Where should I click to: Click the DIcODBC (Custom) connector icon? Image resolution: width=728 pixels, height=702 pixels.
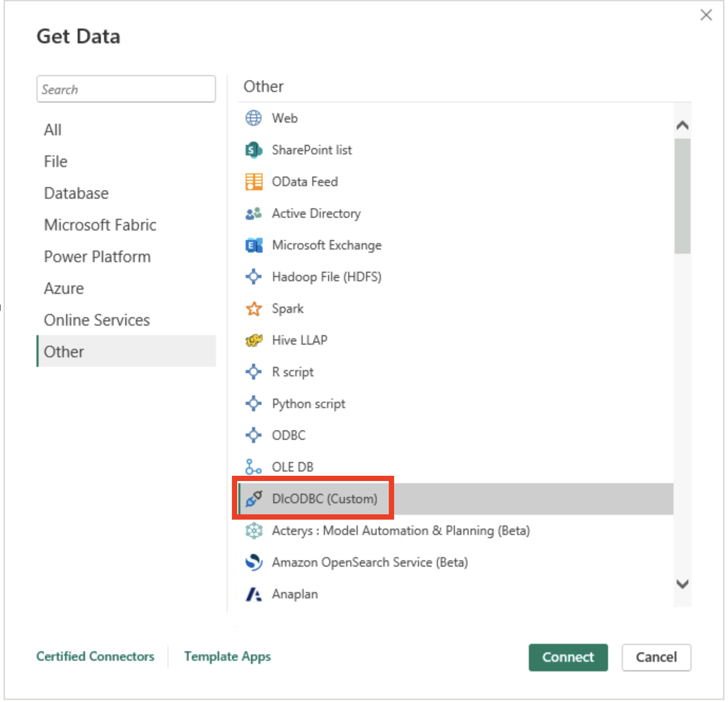tap(254, 499)
